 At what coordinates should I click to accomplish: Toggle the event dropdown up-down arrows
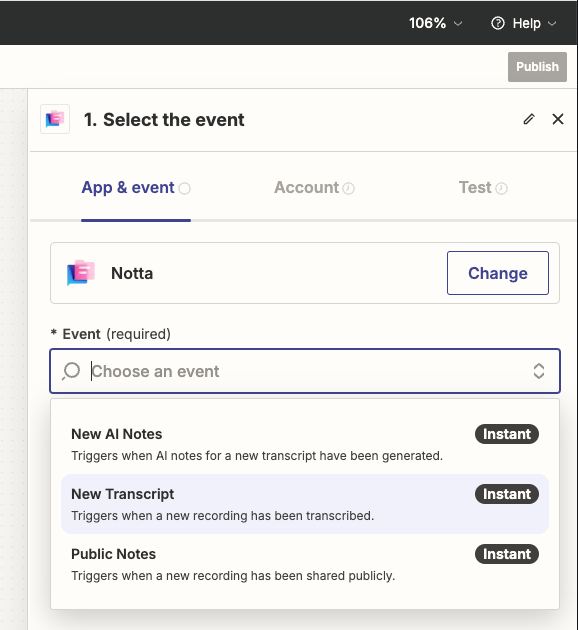[539, 371]
